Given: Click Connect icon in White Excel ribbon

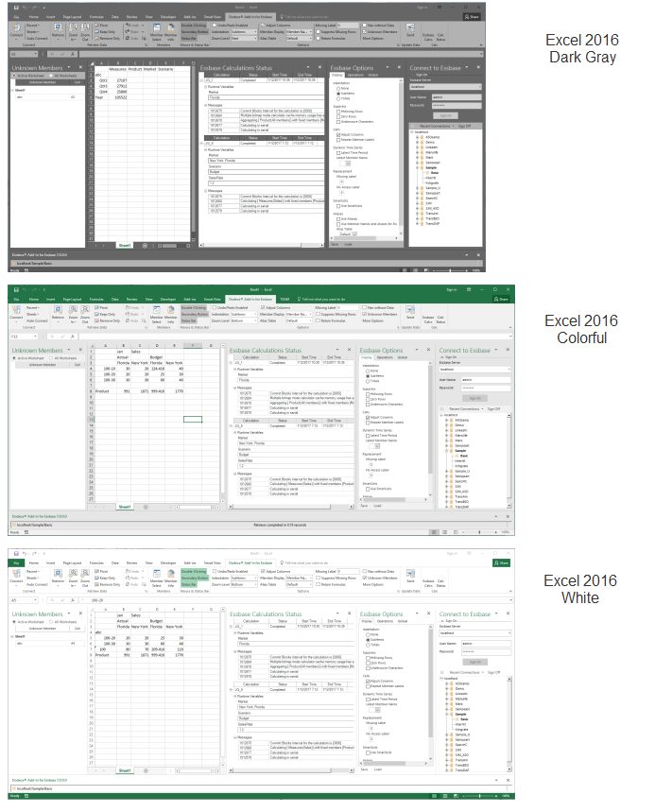Looking at the screenshot, I should 17,574.
